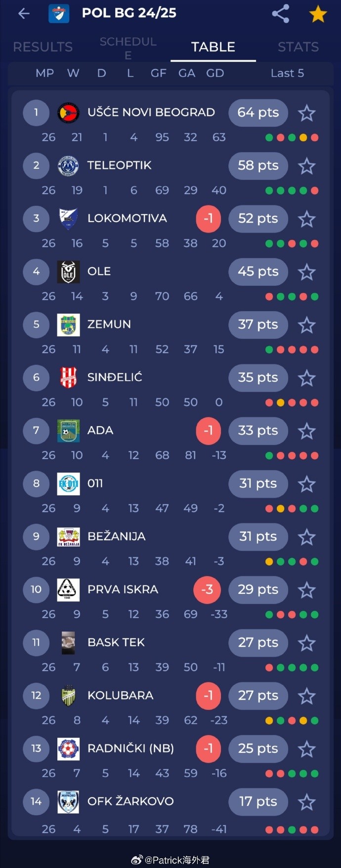The height and width of the screenshot is (868, 341).
Task: Open the Prva Iskra triangle logo
Action: click(68, 590)
